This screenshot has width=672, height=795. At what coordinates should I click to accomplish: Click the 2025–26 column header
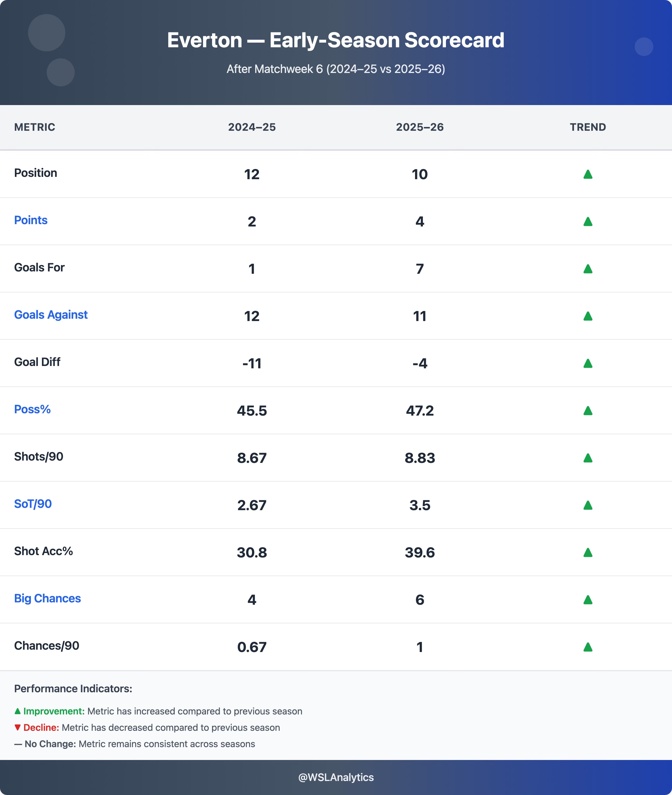click(x=420, y=127)
